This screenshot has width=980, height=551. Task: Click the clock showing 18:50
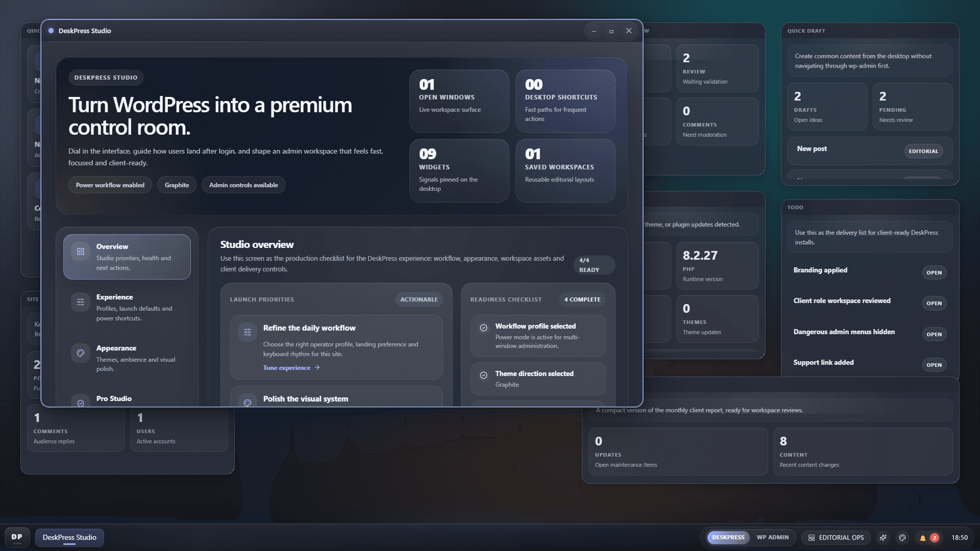click(960, 537)
